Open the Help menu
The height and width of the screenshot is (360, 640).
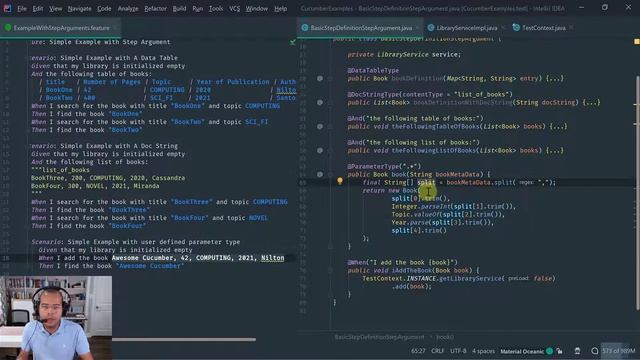280,9
